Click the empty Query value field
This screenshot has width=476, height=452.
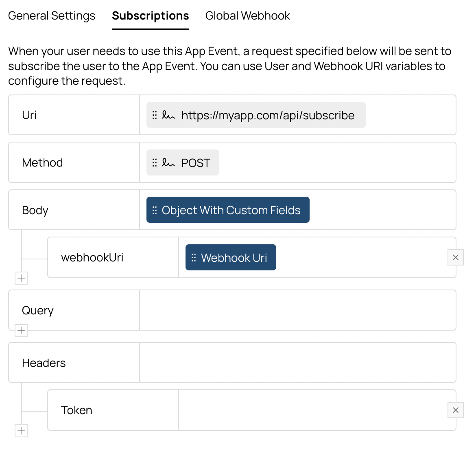pyautogui.click(x=297, y=310)
